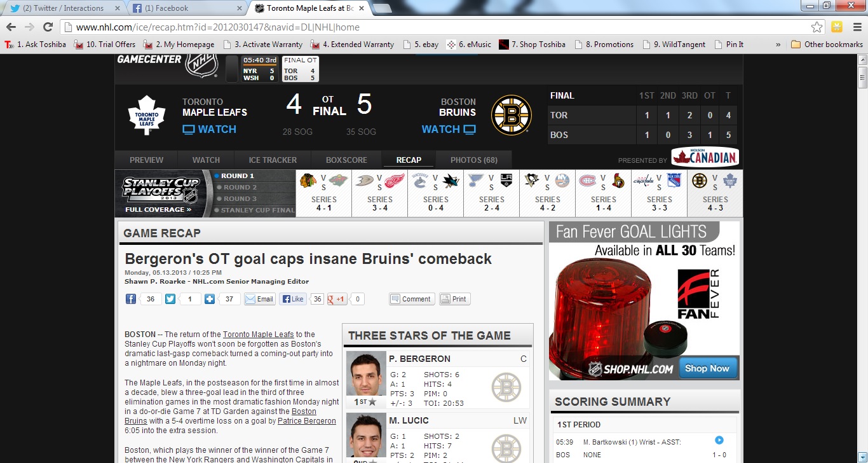
Task: Open P. Bergeron's player photo
Action: 366,375
